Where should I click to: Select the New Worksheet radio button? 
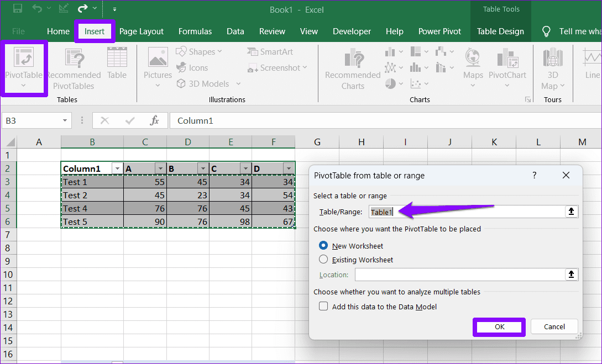(x=323, y=246)
